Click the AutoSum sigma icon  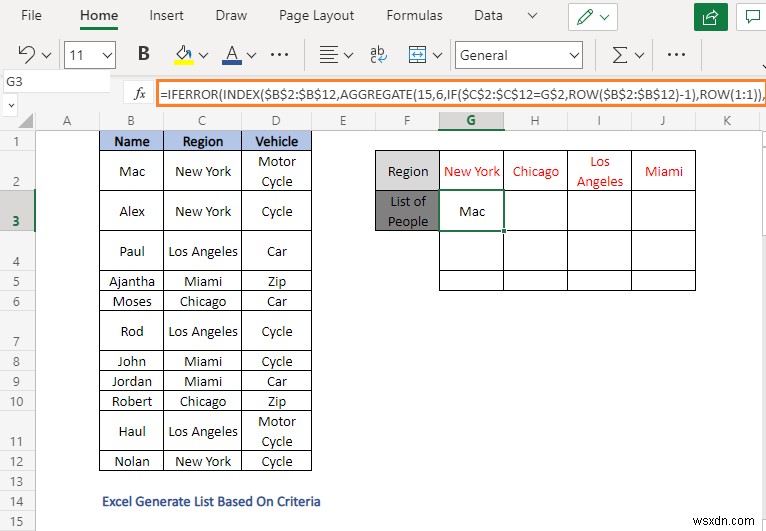pyautogui.click(x=619, y=55)
